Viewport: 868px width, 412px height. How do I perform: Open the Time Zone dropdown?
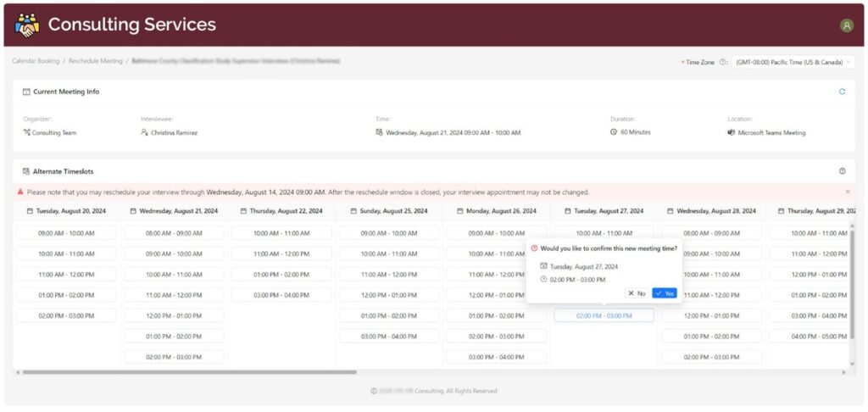(793, 62)
